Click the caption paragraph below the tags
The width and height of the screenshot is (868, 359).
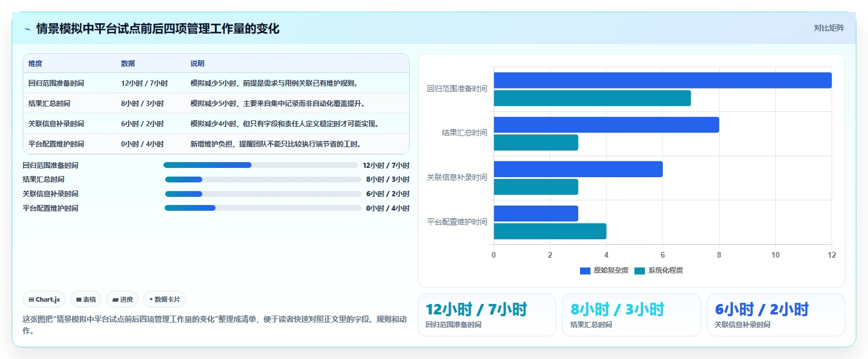(x=214, y=325)
